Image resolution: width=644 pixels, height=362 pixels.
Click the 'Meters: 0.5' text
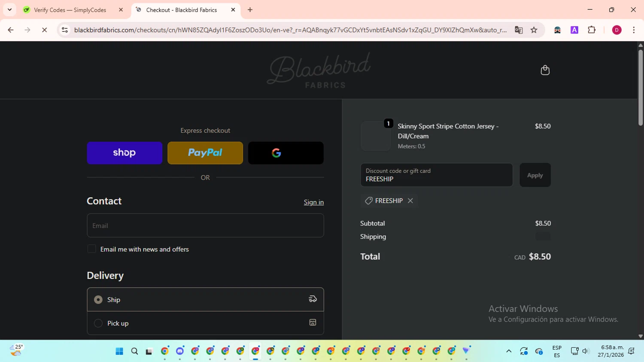pos(411,146)
